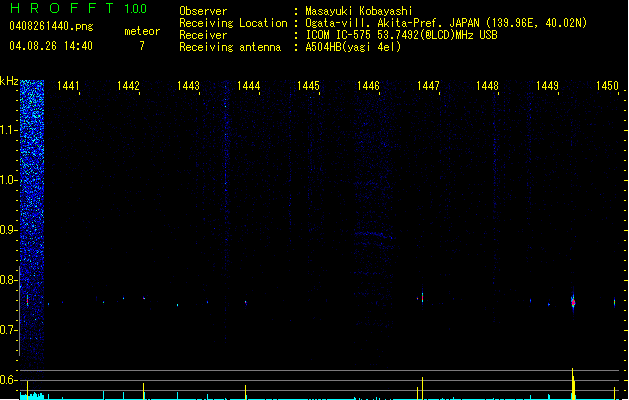Click the meteor label
This screenshot has width=629, height=400.
tap(142, 31)
